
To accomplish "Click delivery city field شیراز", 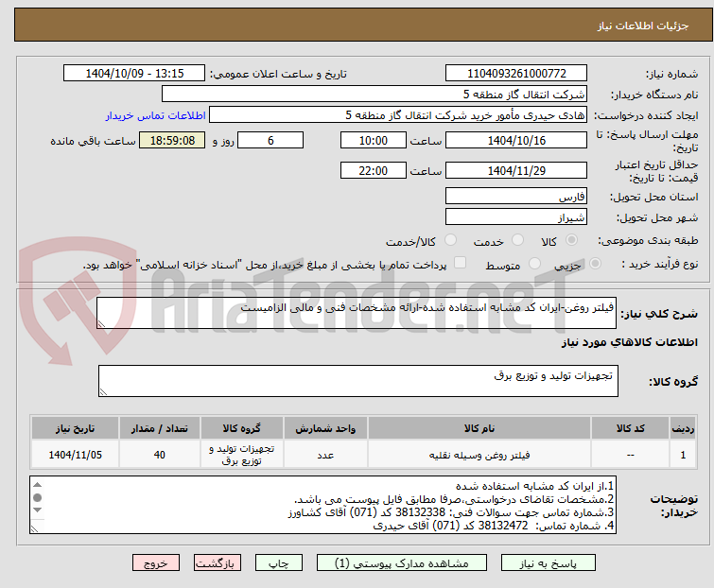I will (x=516, y=217).
